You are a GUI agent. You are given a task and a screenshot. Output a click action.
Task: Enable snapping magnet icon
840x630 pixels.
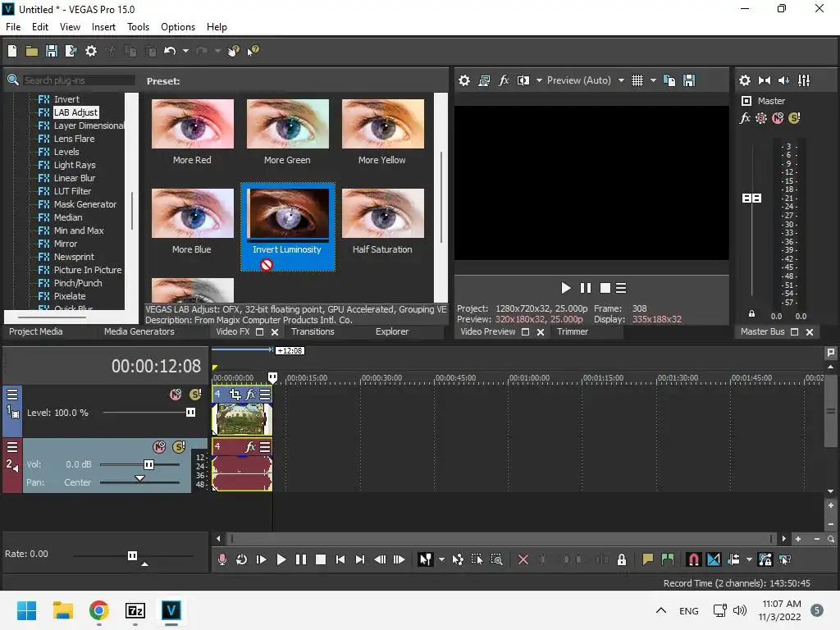pos(694,559)
